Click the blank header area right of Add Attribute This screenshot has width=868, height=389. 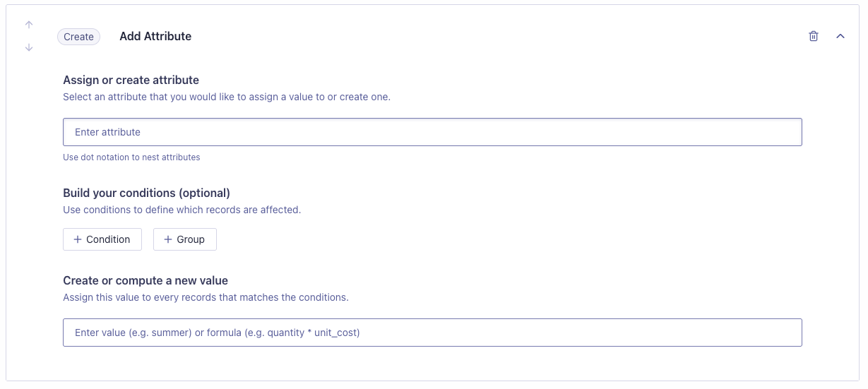coord(494,36)
